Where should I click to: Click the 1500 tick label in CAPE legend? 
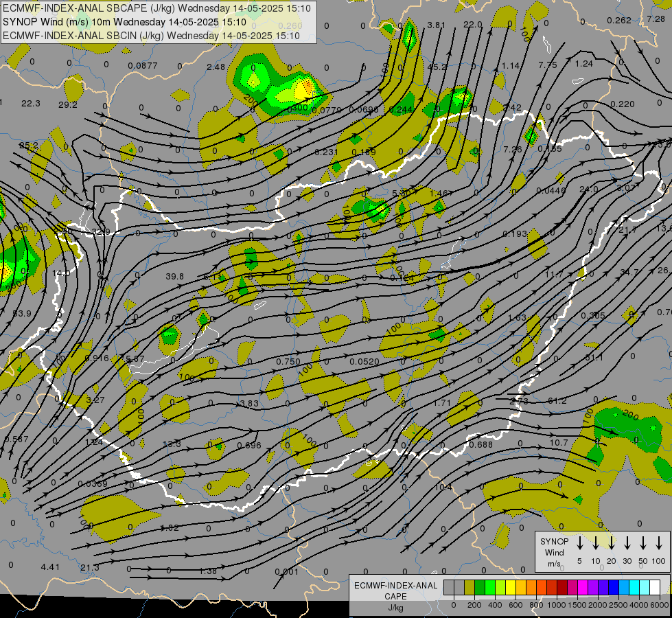point(577,605)
